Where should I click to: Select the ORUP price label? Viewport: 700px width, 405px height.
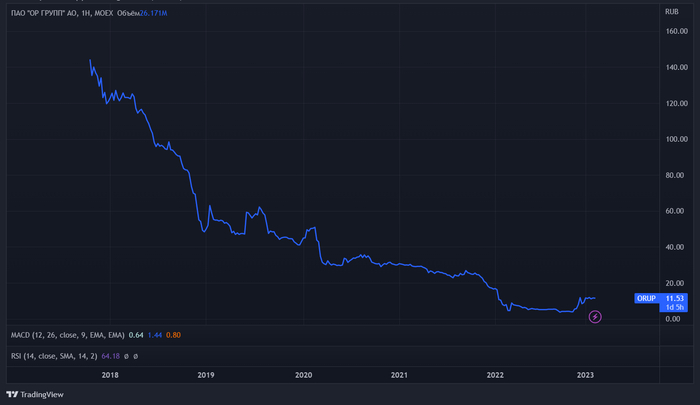point(646,298)
